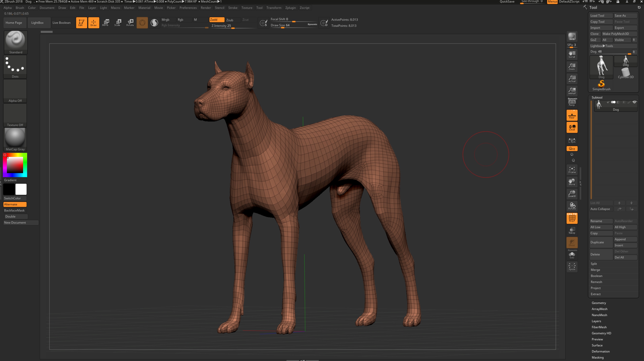Open the Preferences menu
This screenshot has width=644, height=361.
[x=188, y=8]
